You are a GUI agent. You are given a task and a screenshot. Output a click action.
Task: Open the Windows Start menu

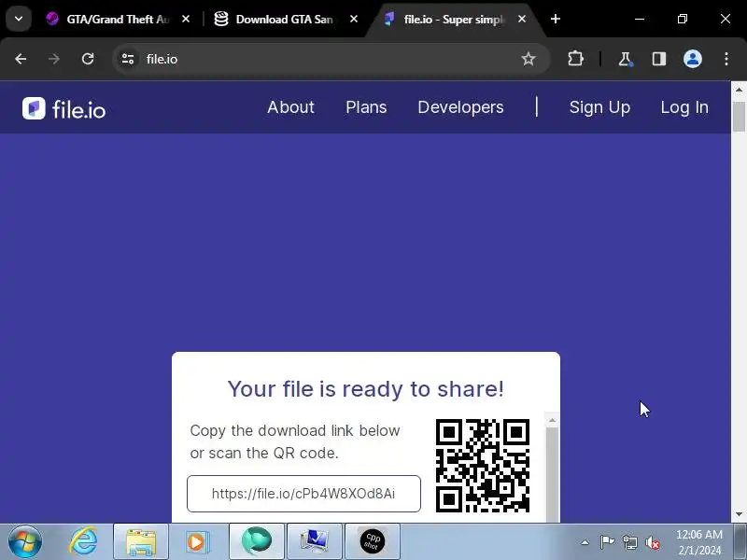25,542
